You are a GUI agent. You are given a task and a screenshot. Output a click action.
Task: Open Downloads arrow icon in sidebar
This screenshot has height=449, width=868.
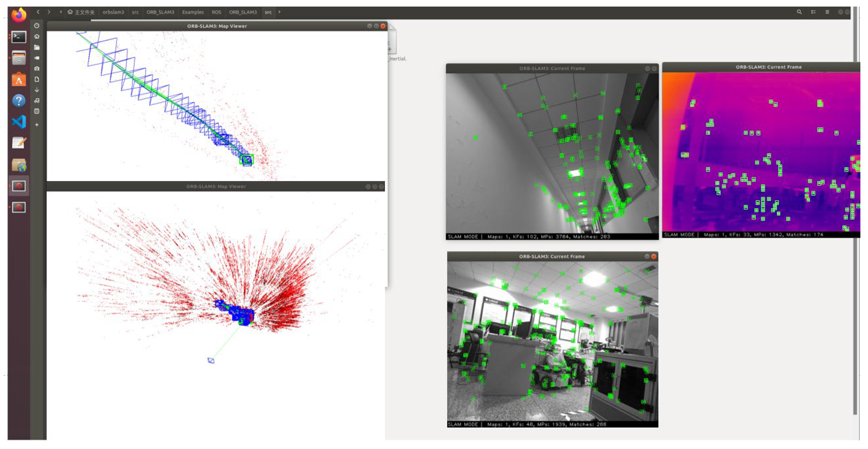click(x=37, y=90)
